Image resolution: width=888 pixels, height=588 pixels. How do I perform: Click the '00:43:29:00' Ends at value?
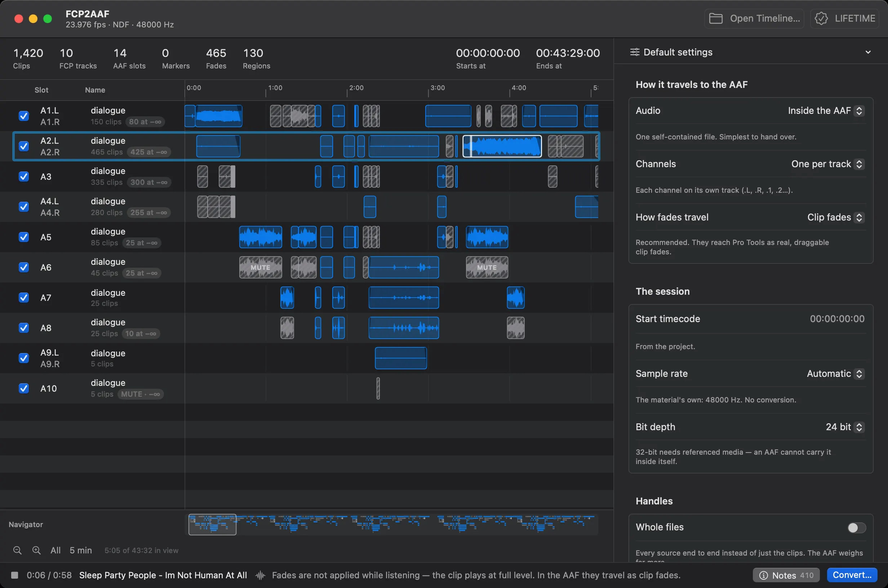point(568,53)
